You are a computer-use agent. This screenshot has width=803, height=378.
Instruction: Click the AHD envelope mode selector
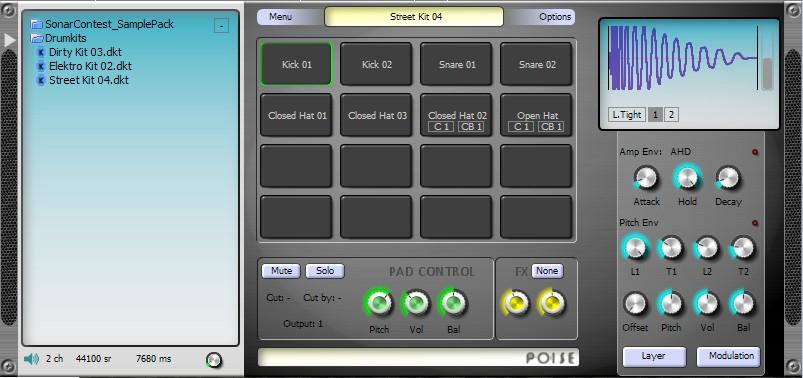pos(680,152)
